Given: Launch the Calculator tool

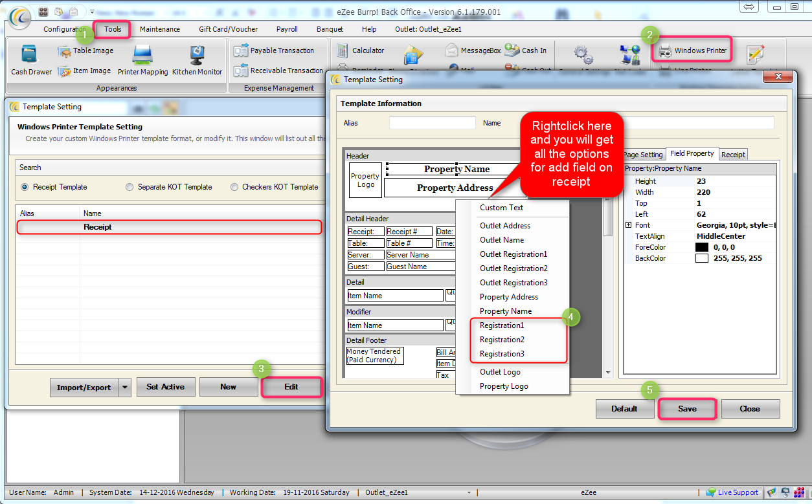Looking at the screenshot, I should tap(360, 50).
